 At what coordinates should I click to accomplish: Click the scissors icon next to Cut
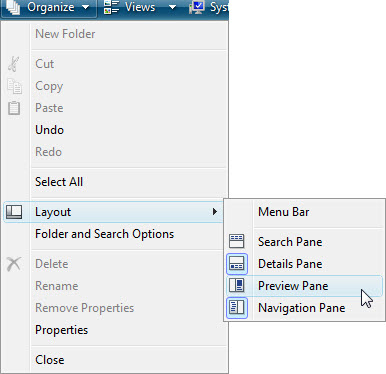coord(14,64)
